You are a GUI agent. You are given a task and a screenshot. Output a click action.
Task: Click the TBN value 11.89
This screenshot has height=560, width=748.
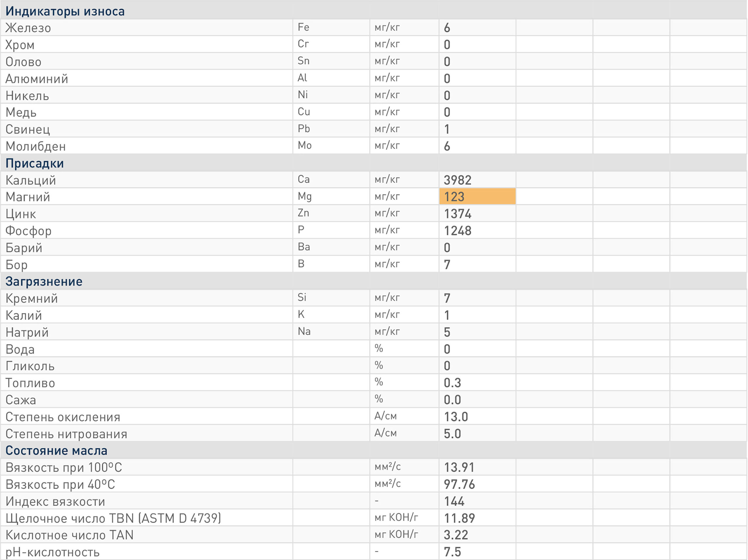coord(459,518)
